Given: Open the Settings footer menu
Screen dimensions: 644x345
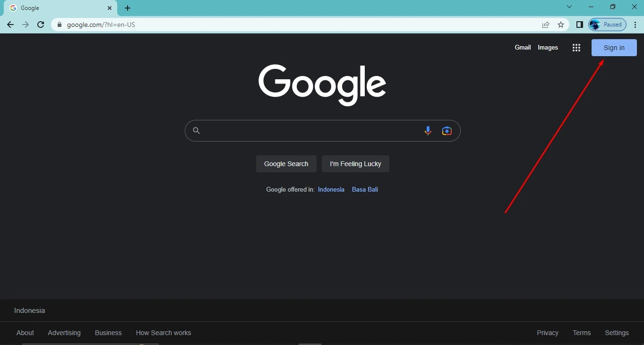Looking at the screenshot, I should [617, 333].
